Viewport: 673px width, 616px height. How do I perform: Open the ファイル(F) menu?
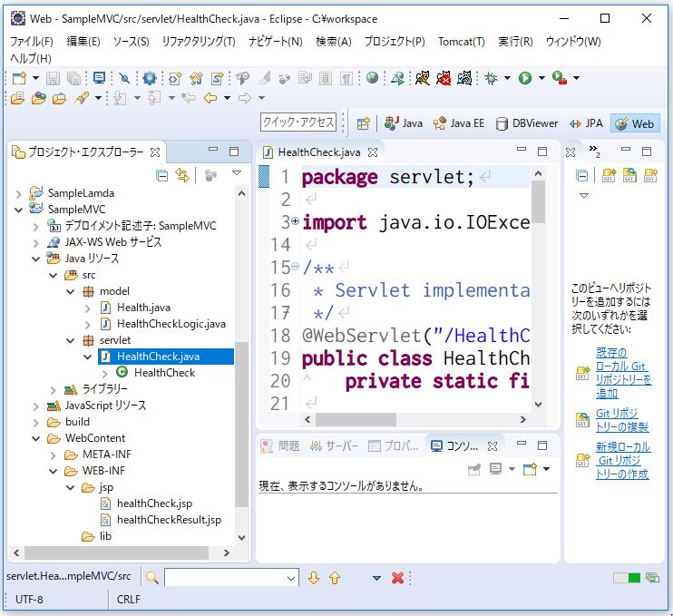(32, 42)
